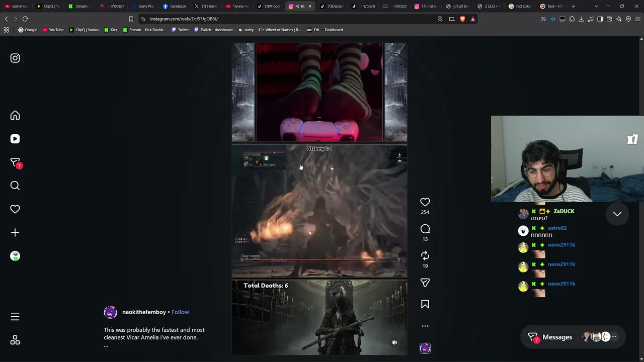Open direct messages icon in left sidebar

click(x=15, y=162)
